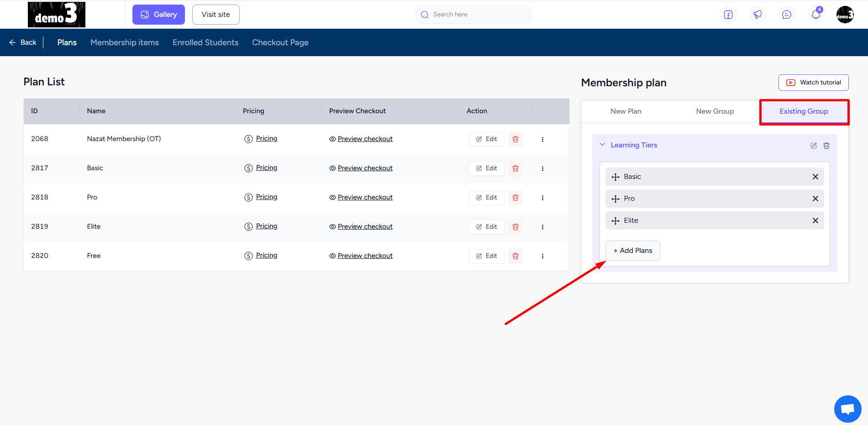
Task: Focus the Search here field
Action: point(474,15)
